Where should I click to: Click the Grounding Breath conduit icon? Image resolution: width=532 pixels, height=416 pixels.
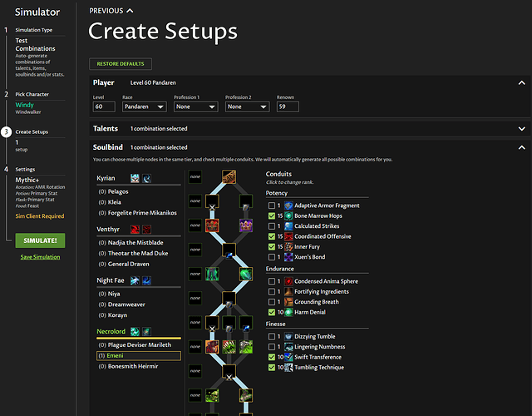[x=288, y=302]
